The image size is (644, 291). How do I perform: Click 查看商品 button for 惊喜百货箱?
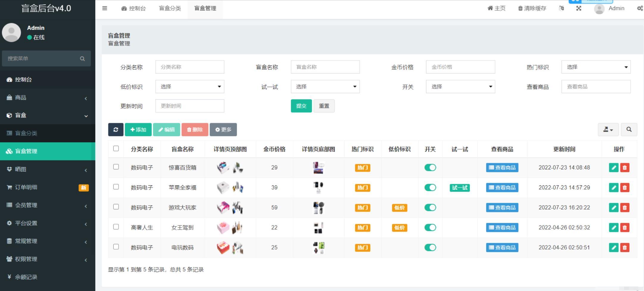(502, 168)
